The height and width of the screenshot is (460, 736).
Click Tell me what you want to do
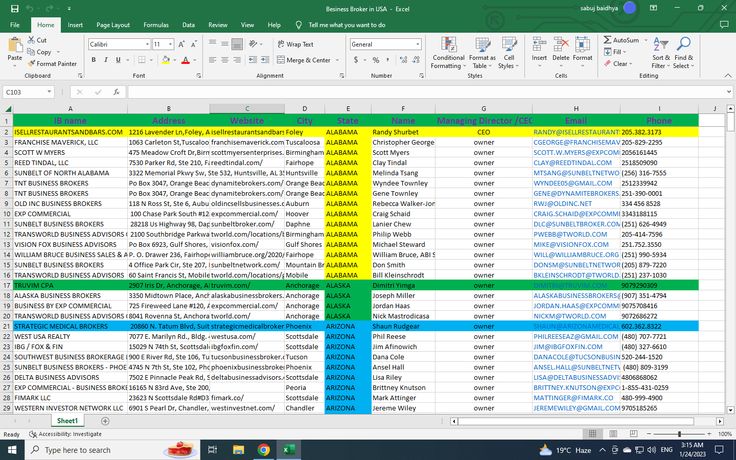(x=346, y=25)
